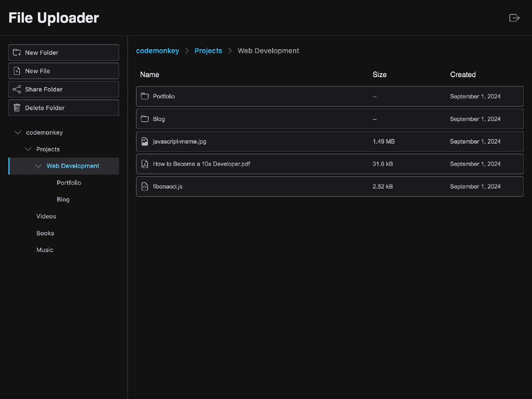The image size is (532, 399).
Task: Navigate to Projects via breadcrumb
Action: (x=208, y=51)
